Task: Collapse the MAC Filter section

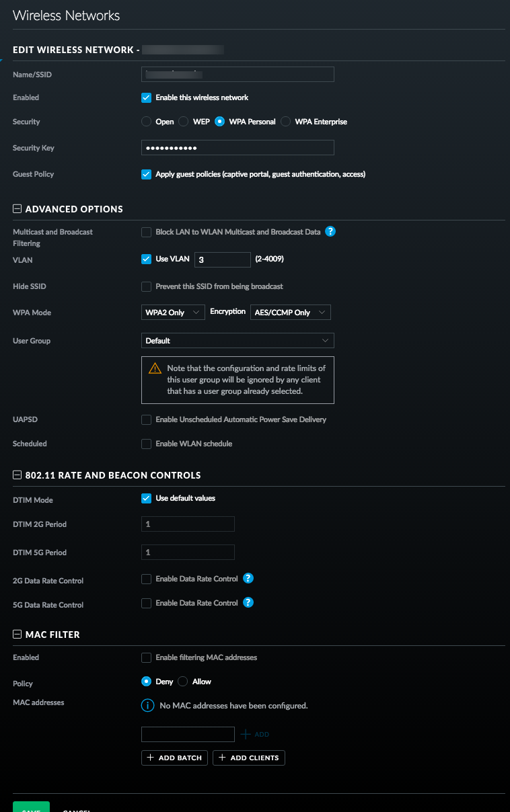Action: click(x=17, y=635)
